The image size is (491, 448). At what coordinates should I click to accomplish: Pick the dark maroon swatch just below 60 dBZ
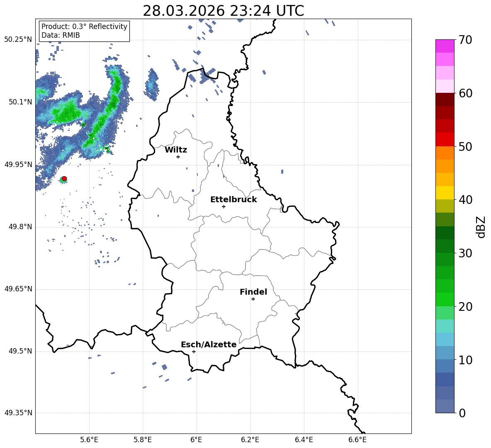[445, 99]
